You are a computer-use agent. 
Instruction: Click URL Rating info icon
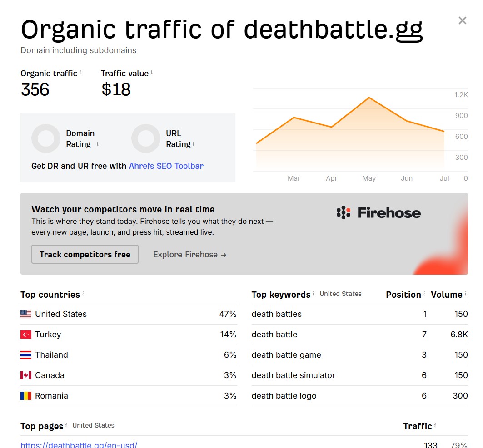click(x=194, y=144)
